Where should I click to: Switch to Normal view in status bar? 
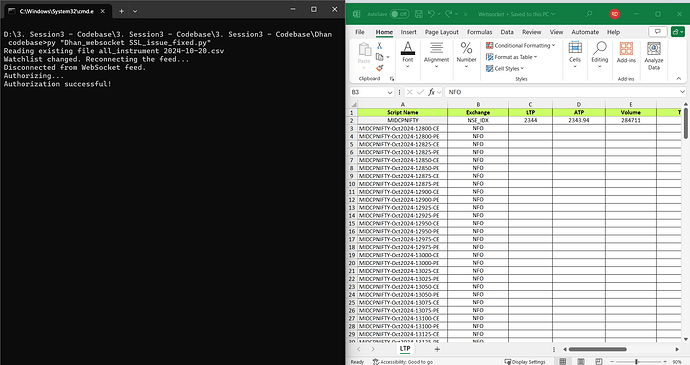coord(563,361)
